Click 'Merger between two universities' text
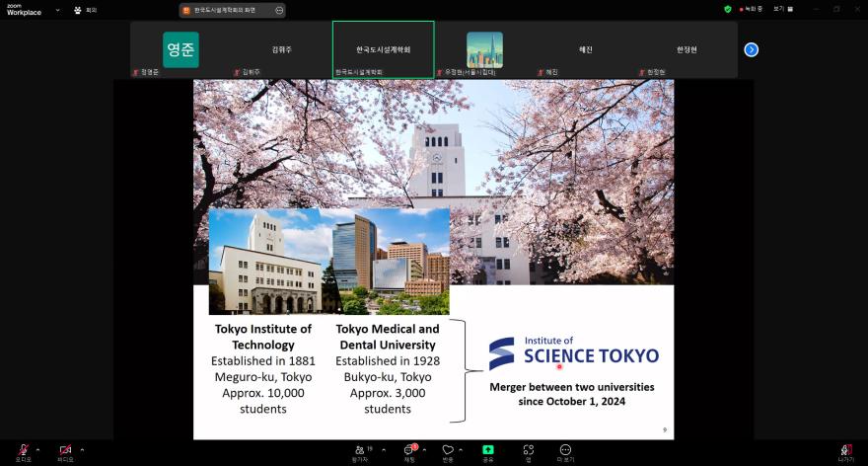Image resolution: width=868 pixels, height=466 pixels. pyautogui.click(x=572, y=387)
